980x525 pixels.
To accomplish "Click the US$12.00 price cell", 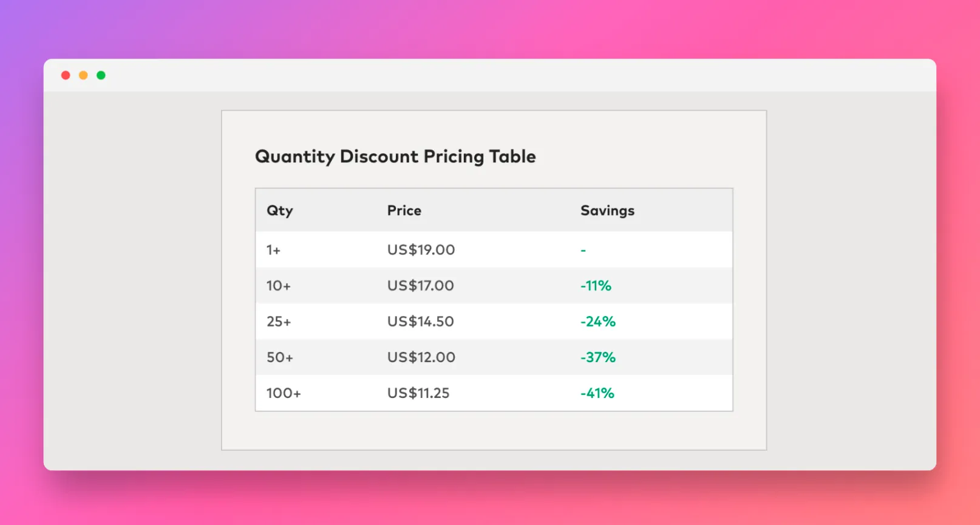I will tap(421, 357).
